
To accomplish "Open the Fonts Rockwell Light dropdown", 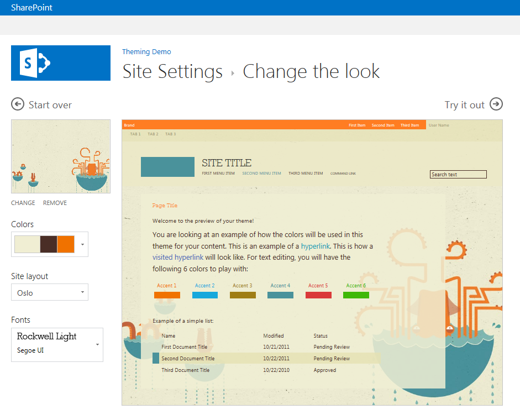I will click(x=57, y=345).
